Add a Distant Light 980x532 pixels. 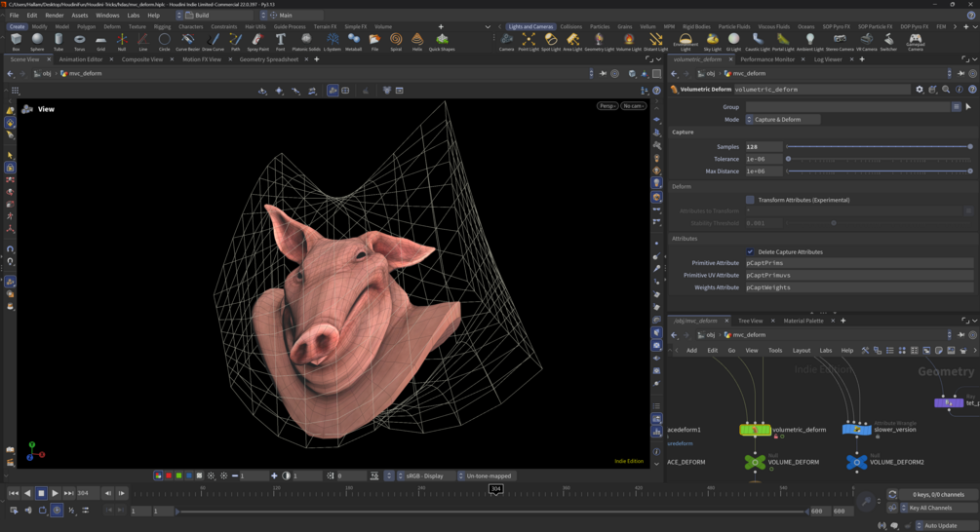[655, 42]
